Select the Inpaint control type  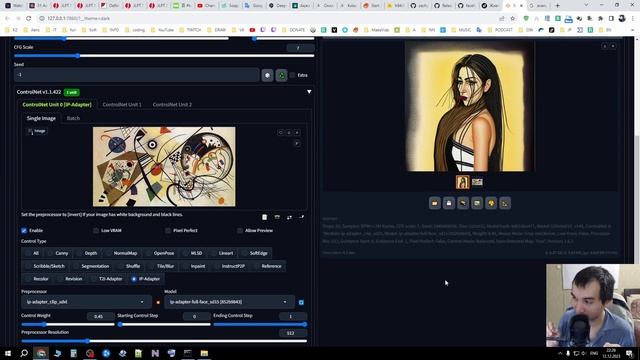coord(194,266)
